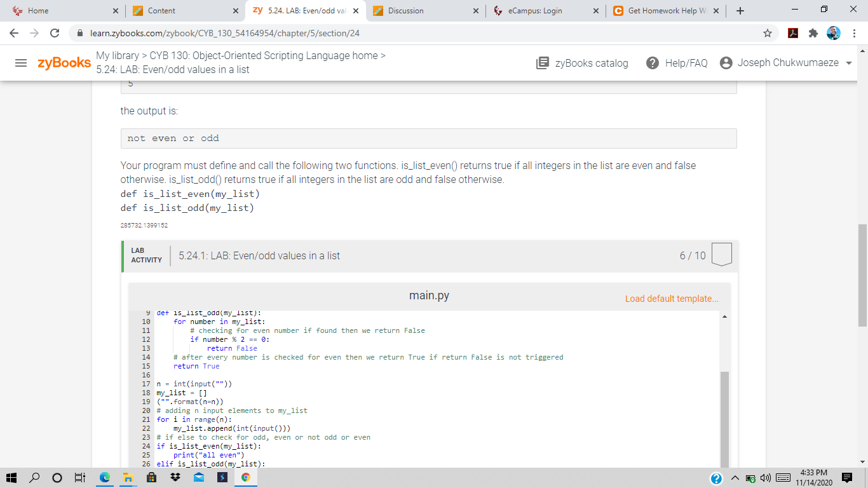
Task: Open the Chrome profile picture
Action: point(834,33)
